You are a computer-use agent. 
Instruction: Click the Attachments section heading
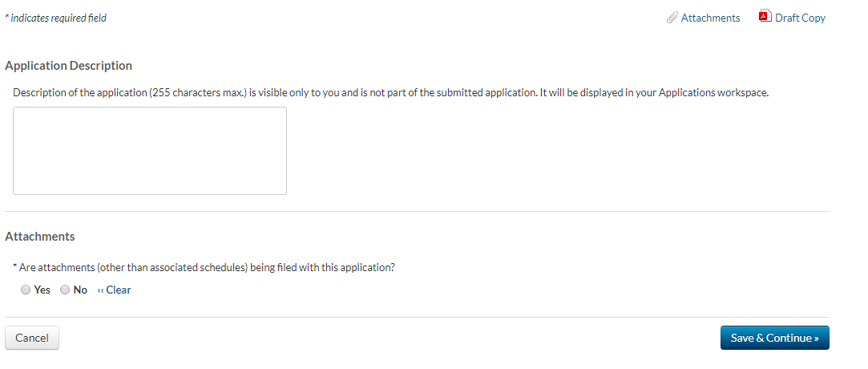pos(40,237)
